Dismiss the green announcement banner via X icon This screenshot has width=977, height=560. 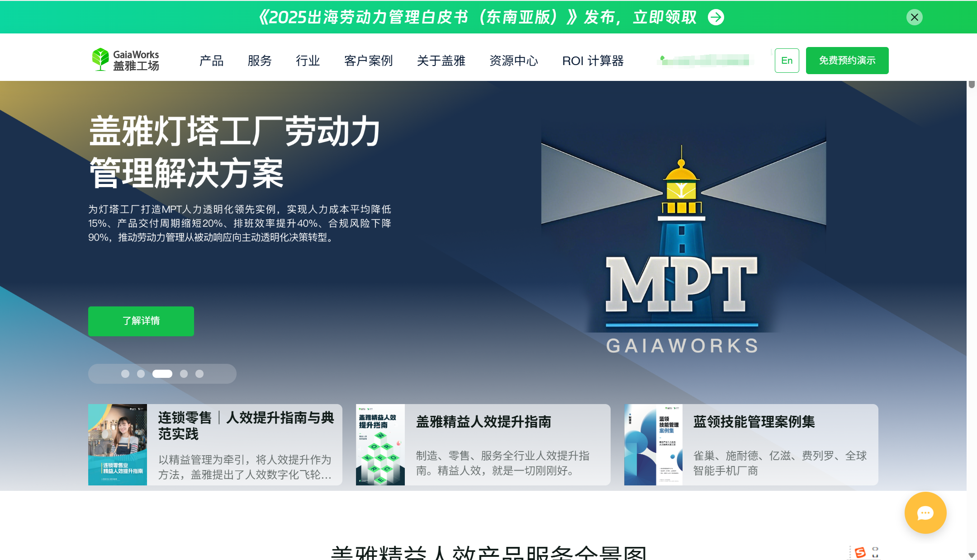[914, 17]
